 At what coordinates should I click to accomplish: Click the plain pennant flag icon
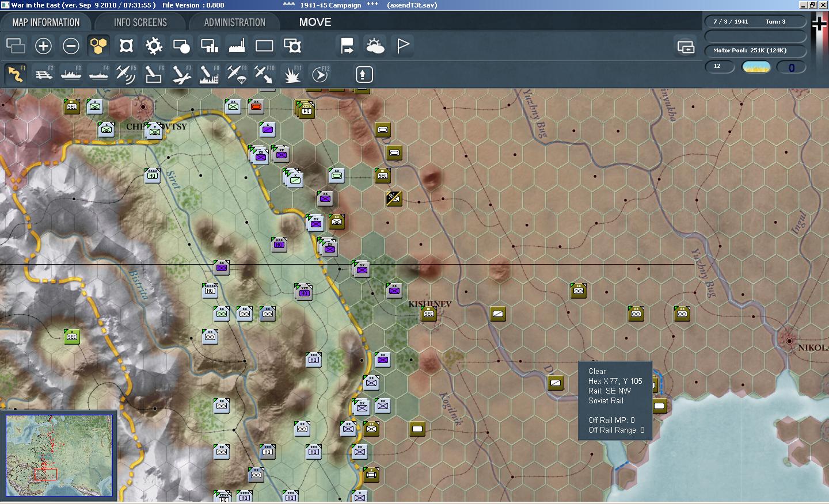402,46
